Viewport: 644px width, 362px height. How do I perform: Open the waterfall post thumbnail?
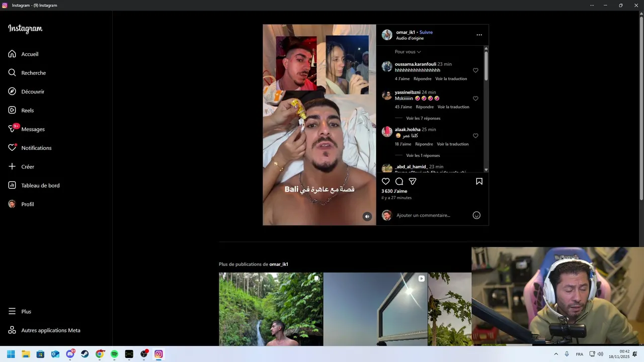(x=271, y=309)
